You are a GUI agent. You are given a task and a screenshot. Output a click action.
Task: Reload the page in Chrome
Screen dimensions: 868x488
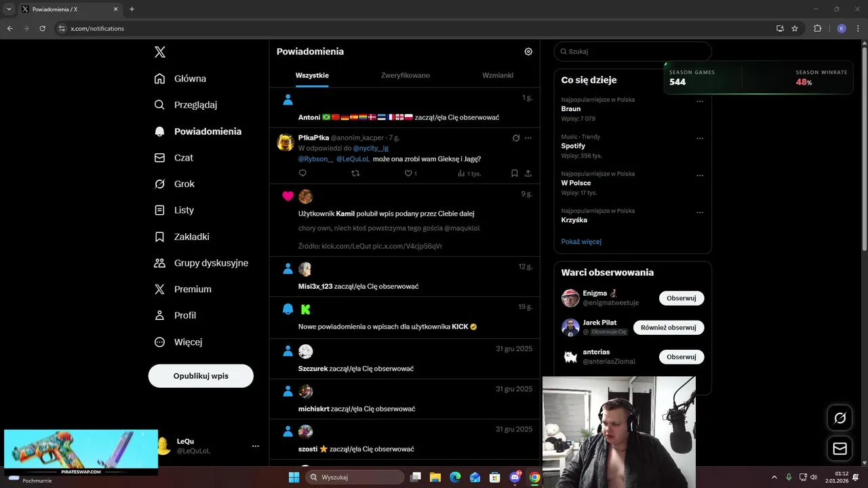coord(42,28)
